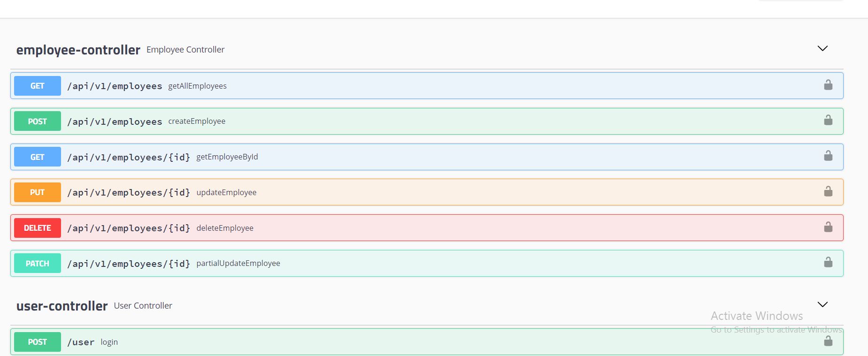Click the lock icon on getEmployeeById row
Screen dimensions: 868x356
tap(828, 156)
